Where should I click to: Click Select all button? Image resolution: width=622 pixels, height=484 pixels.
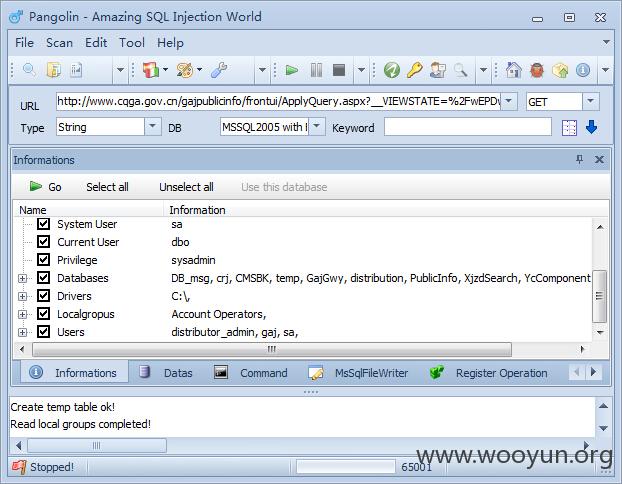click(x=107, y=187)
